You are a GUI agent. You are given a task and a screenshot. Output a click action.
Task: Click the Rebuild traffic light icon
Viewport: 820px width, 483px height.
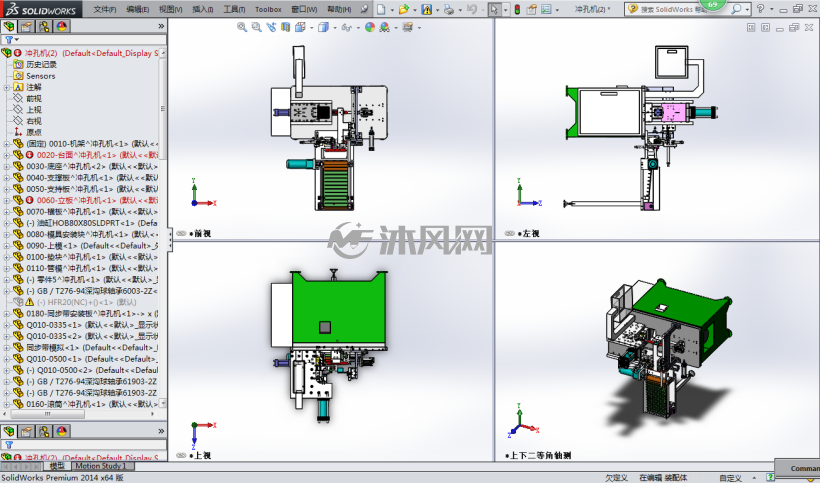(x=517, y=9)
